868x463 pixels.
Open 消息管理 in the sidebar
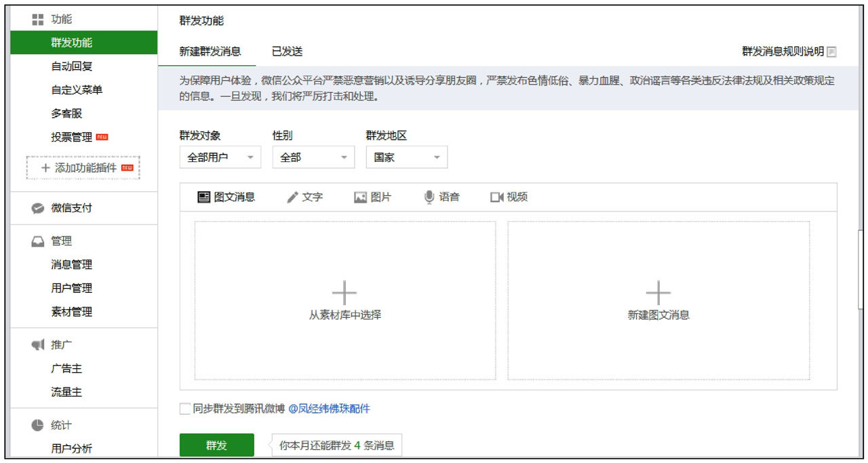[x=72, y=265]
